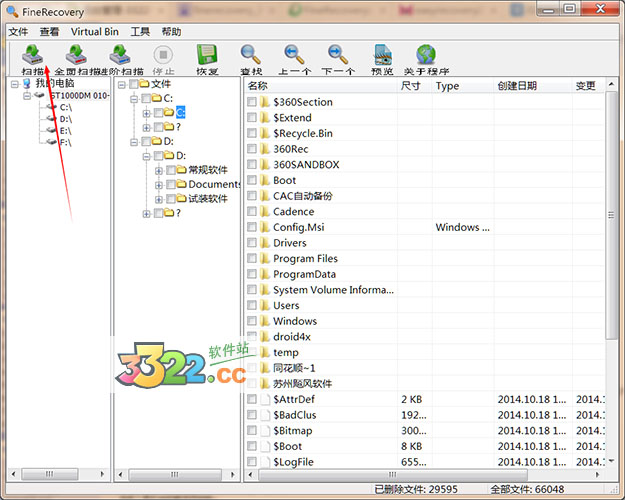This screenshot has height=500, width=625.
Task: Open the Virtual Bin menu
Action: click(95, 31)
